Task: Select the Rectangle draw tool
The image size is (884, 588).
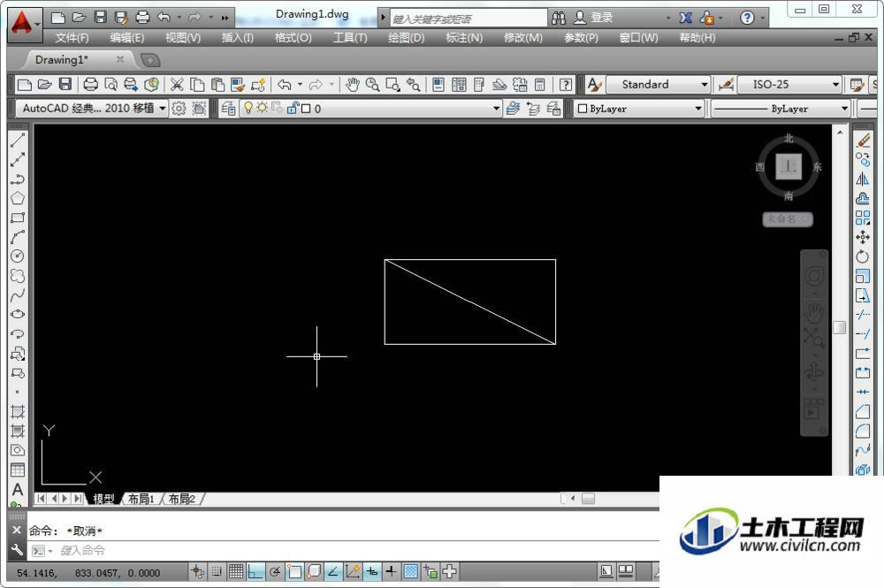Action: 18,218
